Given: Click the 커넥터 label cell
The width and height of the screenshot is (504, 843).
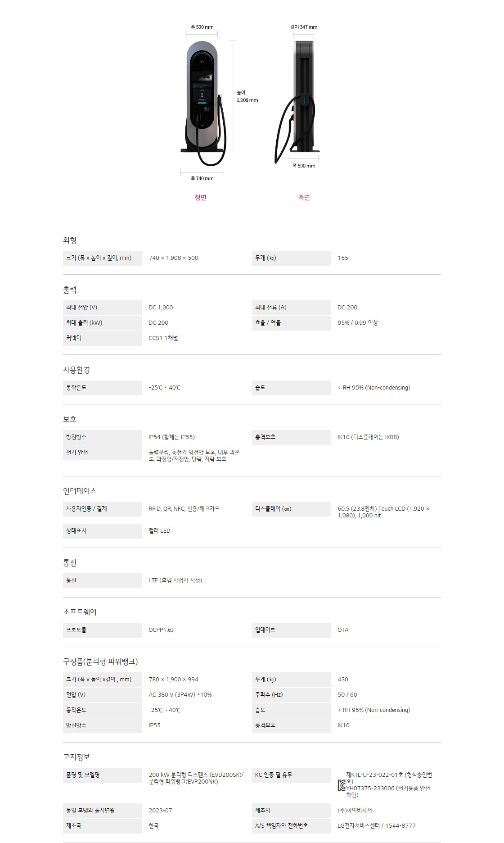Looking at the screenshot, I should tap(102, 338).
